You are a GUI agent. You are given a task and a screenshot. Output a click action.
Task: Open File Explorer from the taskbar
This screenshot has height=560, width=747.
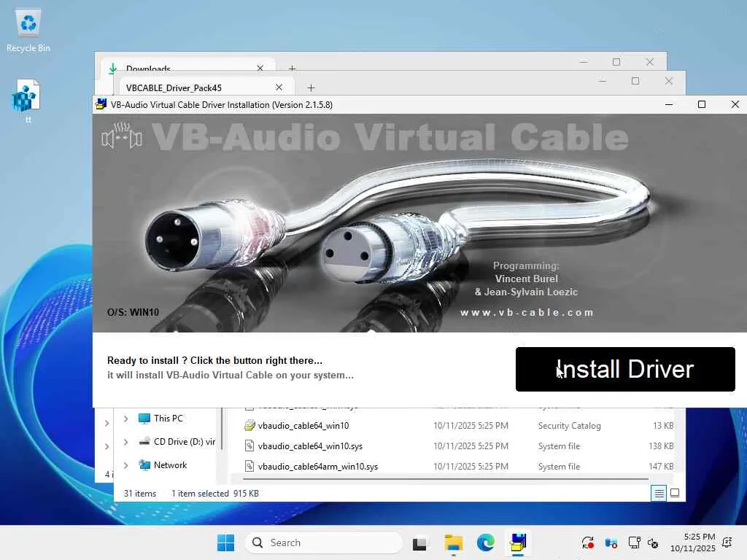coord(453,542)
